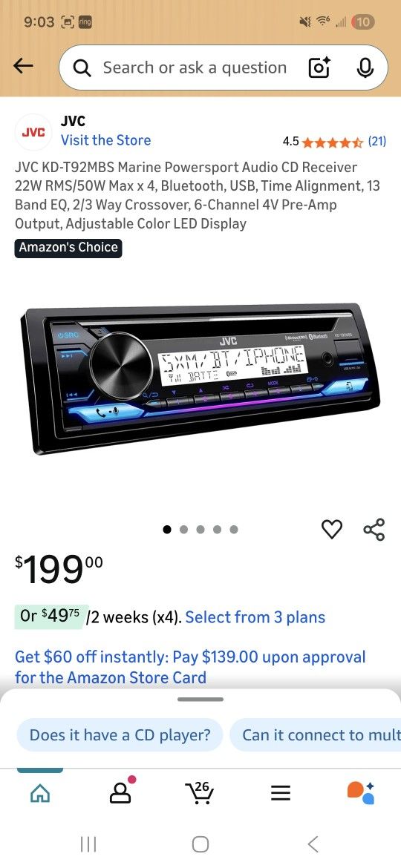
Task: Expand the assistant sheet drag handle
Action: click(200, 700)
